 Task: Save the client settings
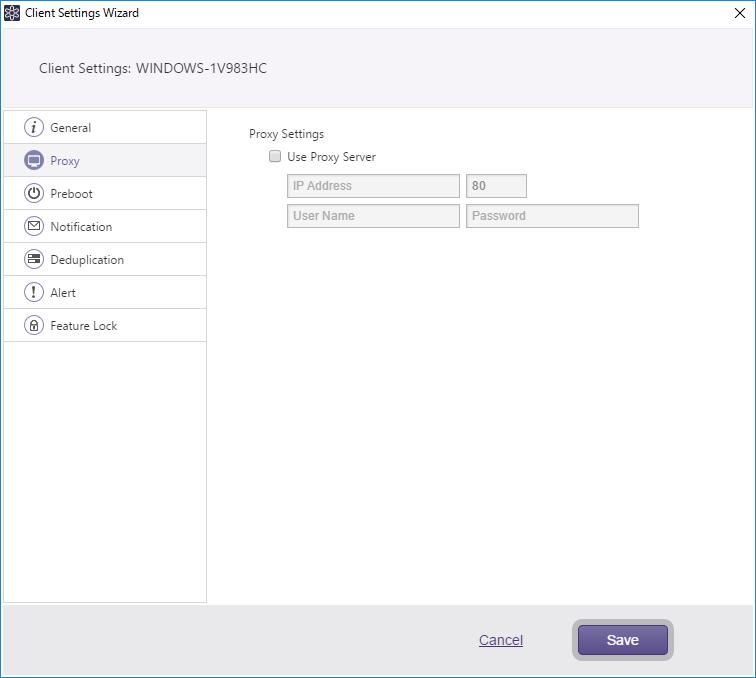coord(622,640)
